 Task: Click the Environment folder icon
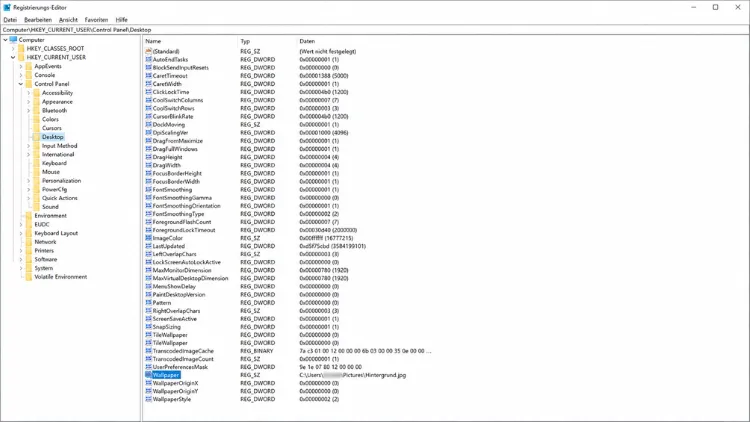coord(29,216)
